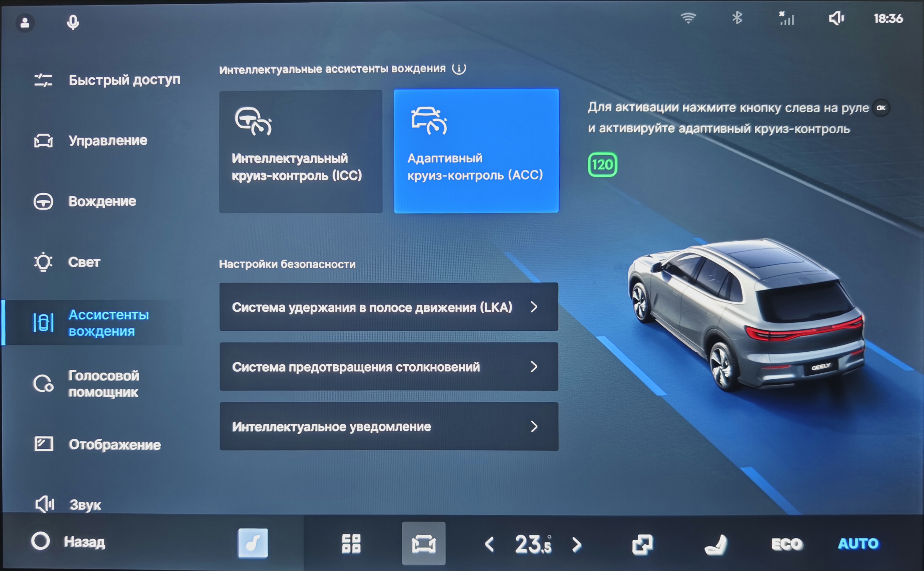Tap the volume speaker status icon
The width and height of the screenshot is (924, 571).
(836, 18)
